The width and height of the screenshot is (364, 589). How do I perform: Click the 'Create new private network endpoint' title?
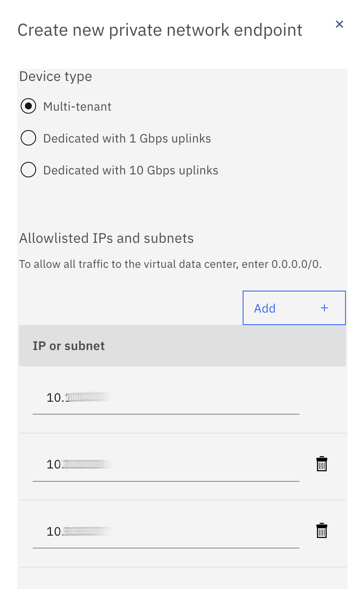(x=160, y=30)
